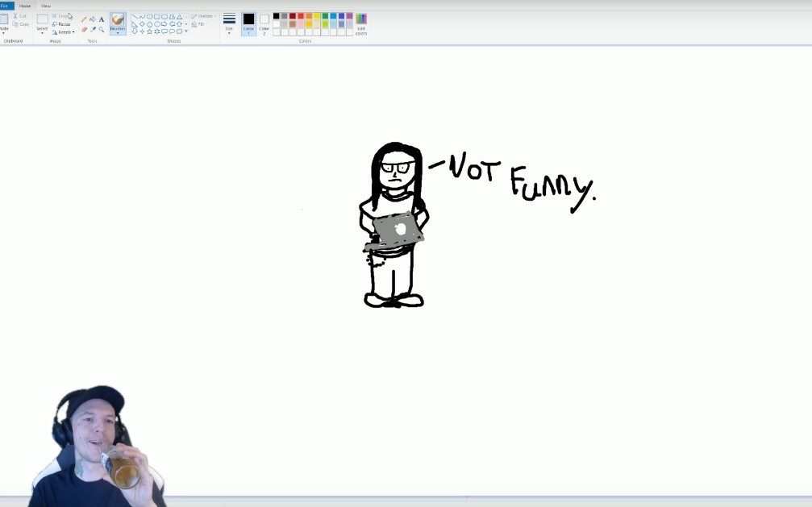Pick the green palette swatch

point(325,16)
